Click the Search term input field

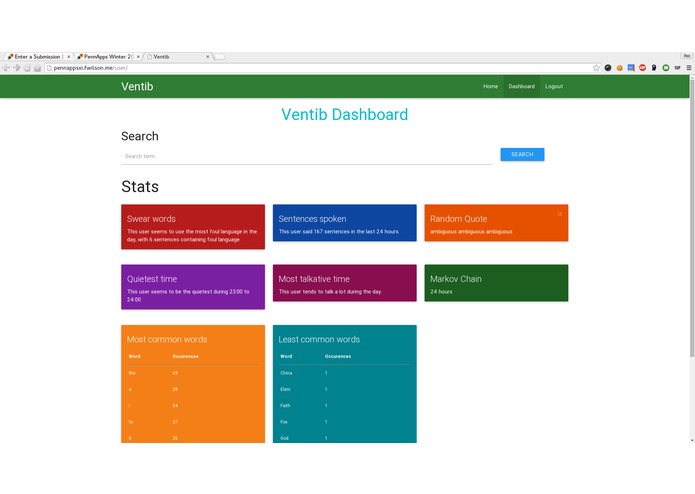(x=306, y=156)
